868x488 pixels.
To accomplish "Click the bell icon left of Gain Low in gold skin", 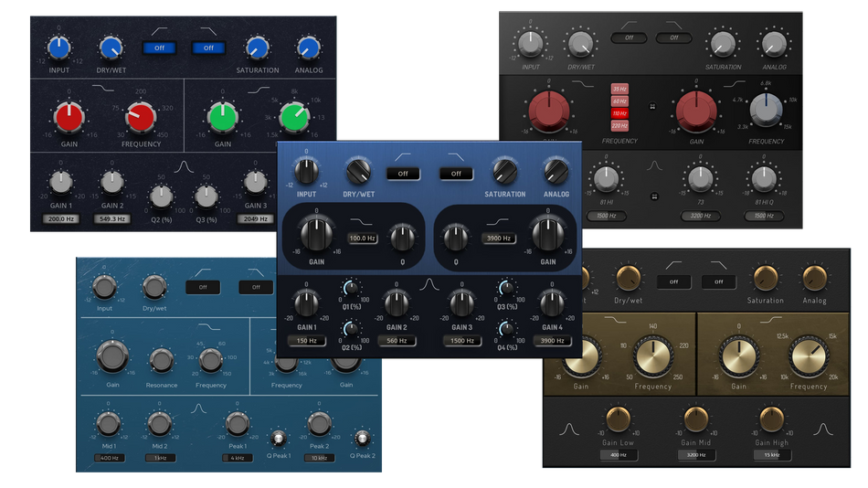I will click(568, 430).
